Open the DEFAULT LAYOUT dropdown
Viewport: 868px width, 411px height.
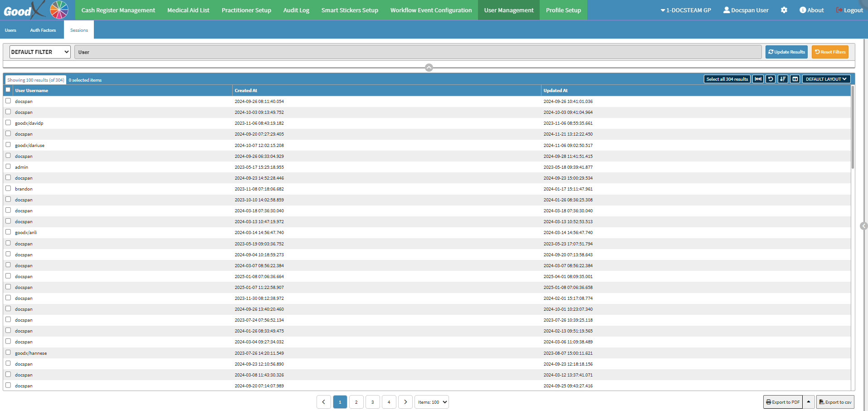(826, 79)
